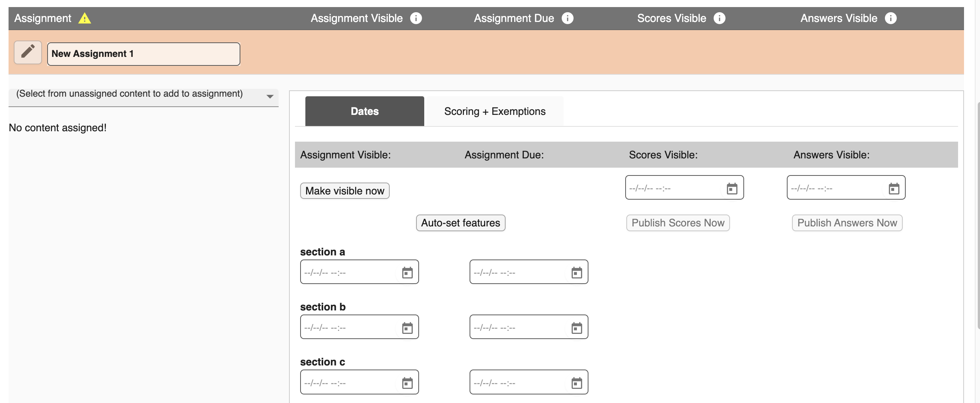Click the Auto-set features button
Viewport: 980px width, 403px height.
[460, 223]
